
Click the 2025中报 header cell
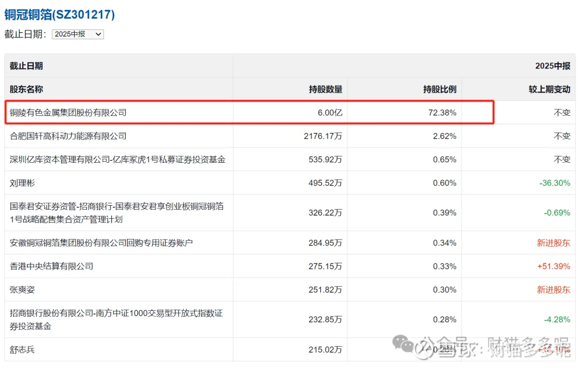(x=553, y=66)
